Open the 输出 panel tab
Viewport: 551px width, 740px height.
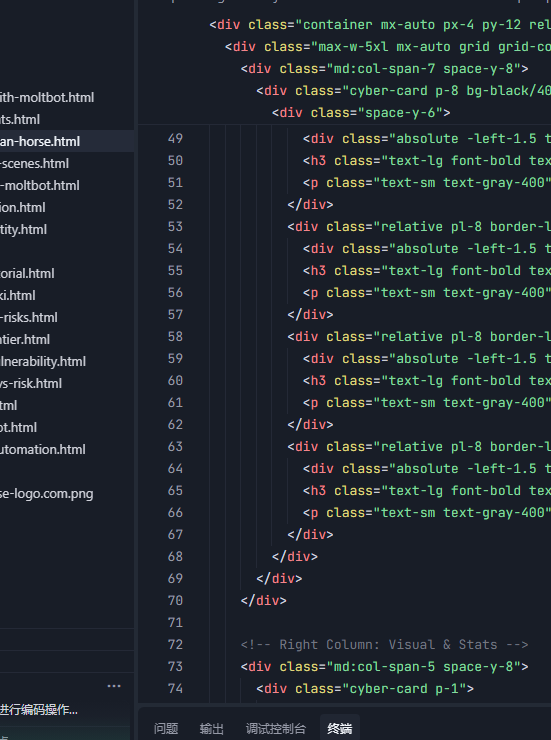pos(211,729)
